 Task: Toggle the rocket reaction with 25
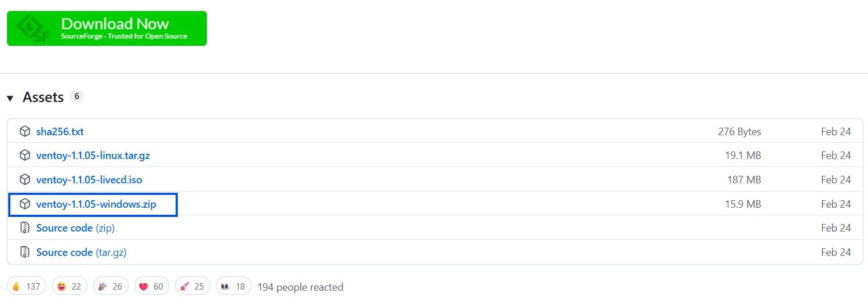(193, 287)
